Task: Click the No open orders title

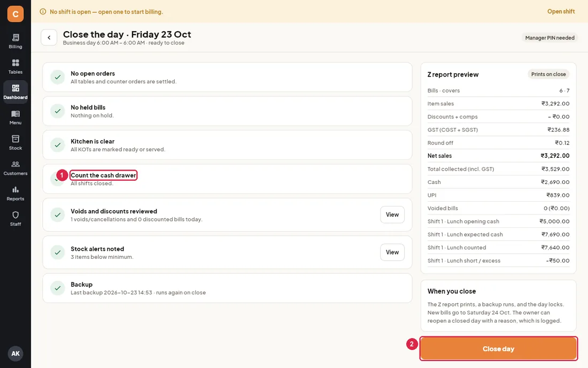Action: (x=92, y=73)
